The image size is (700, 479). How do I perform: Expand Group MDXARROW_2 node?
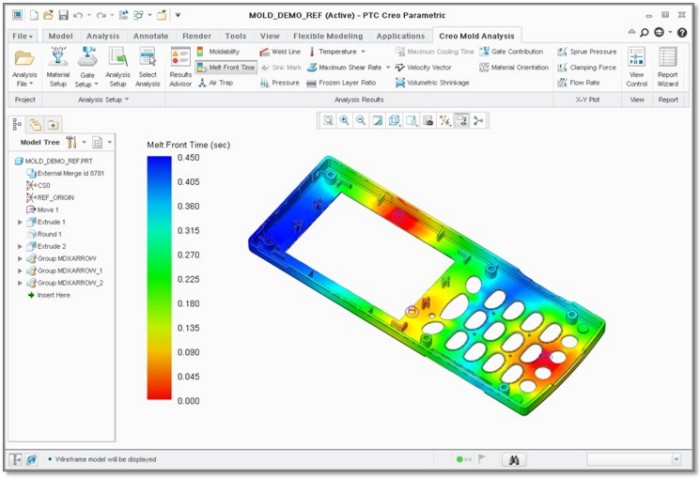[x=20, y=283]
